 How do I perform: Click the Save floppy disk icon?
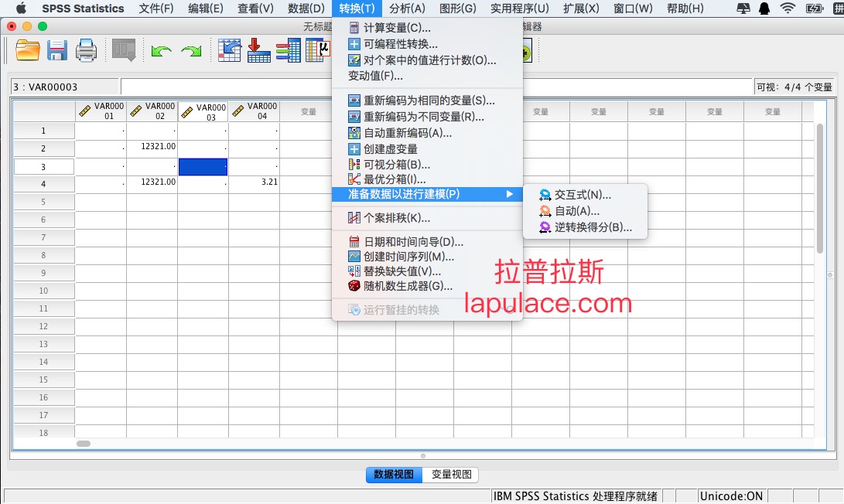57,50
